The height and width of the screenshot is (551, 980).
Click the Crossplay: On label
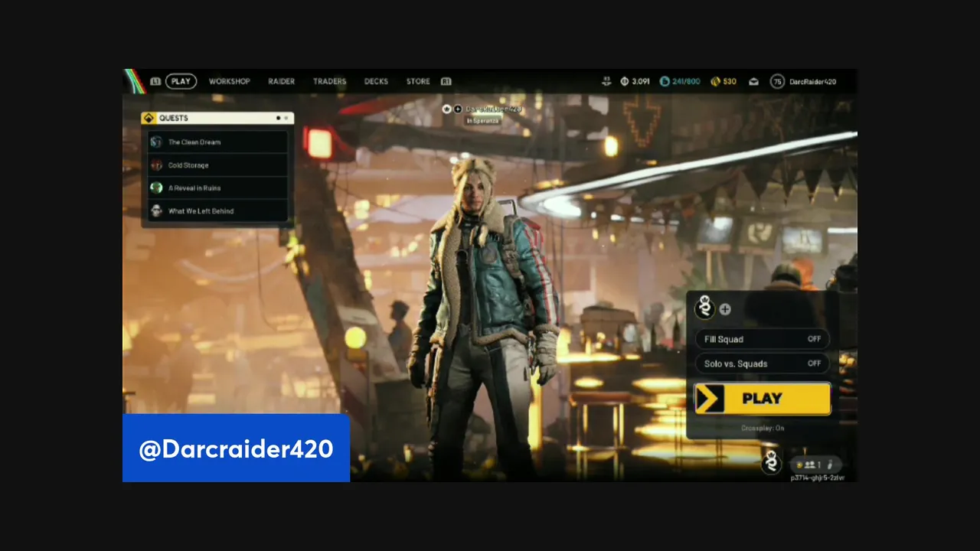763,428
